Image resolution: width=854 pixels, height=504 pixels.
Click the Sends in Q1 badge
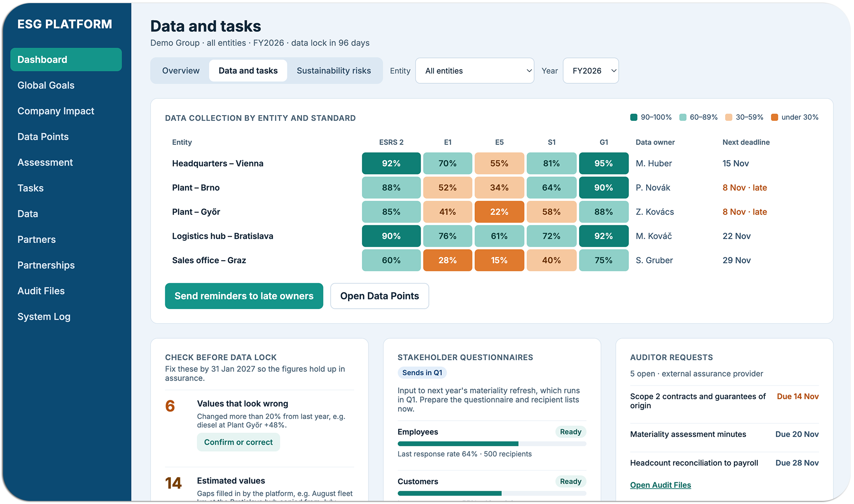coord(422,373)
